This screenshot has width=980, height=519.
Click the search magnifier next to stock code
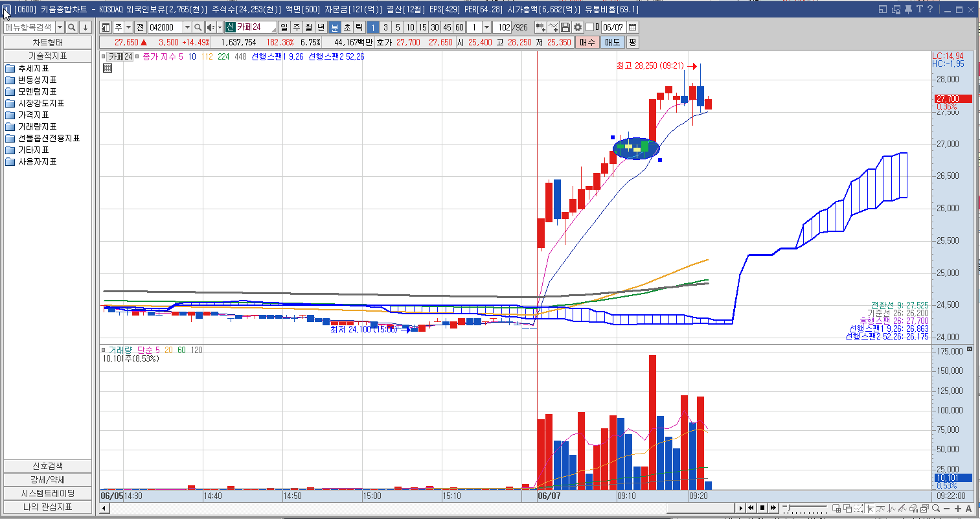click(198, 27)
